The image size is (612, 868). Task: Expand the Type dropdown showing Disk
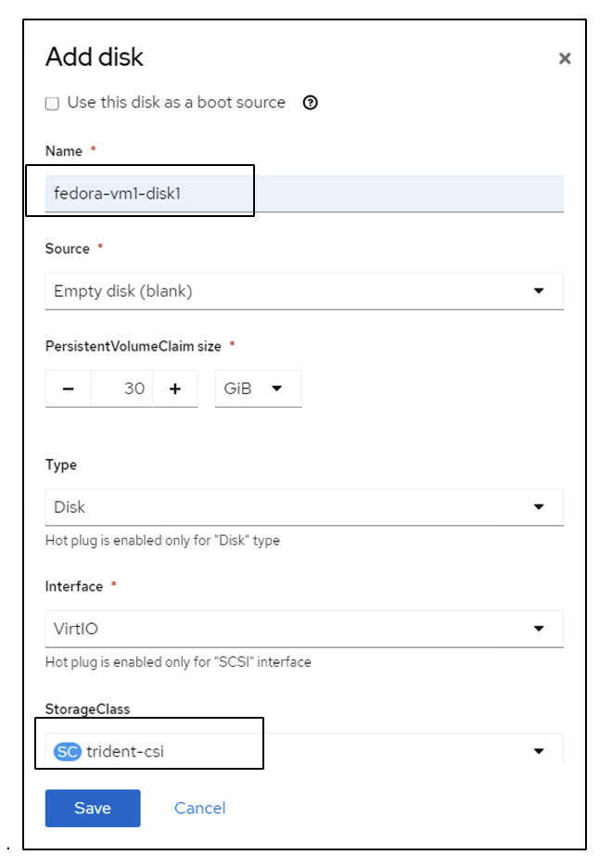click(x=303, y=507)
